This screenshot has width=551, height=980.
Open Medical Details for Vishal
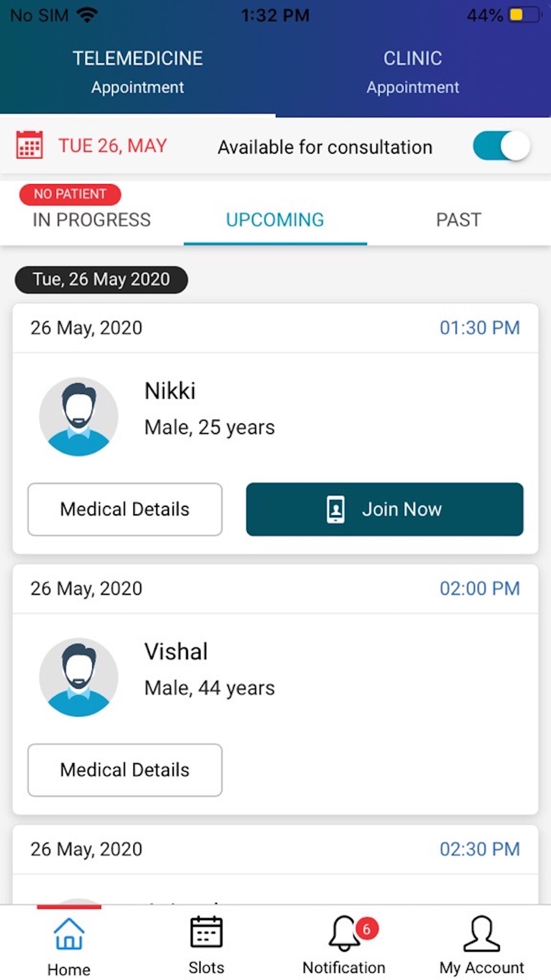pos(125,770)
